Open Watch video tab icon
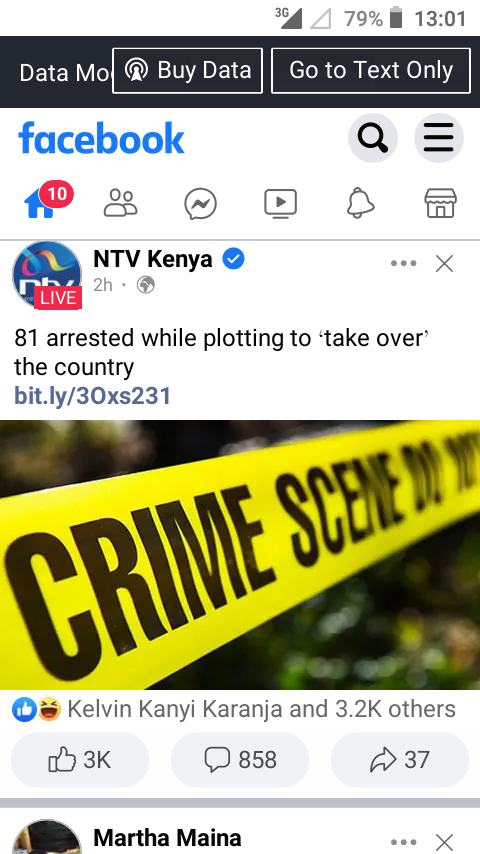The height and width of the screenshot is (854, 480). point(281,204)
